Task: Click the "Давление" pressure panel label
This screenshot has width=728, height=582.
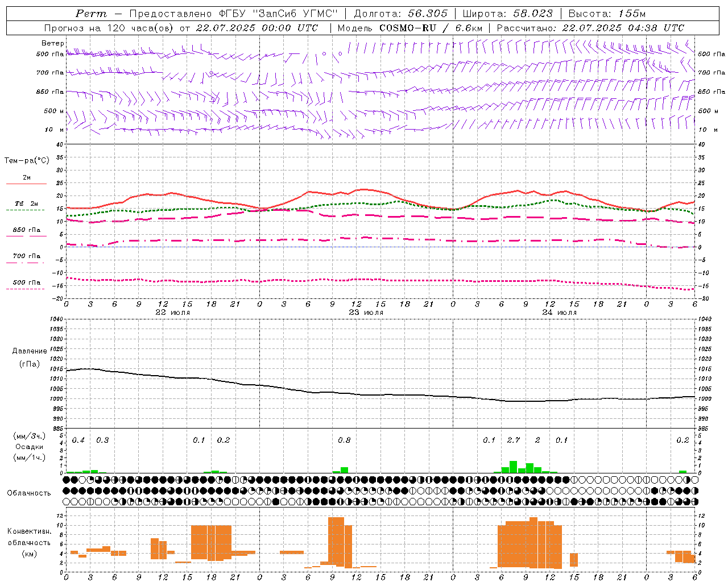Action: pos(30,351)
